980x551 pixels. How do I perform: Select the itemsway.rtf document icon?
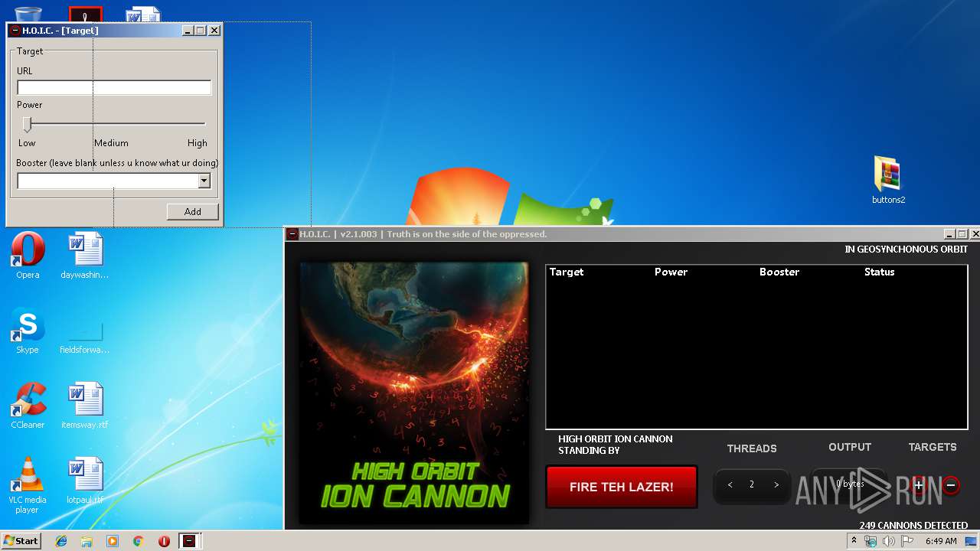coord(85,406)
